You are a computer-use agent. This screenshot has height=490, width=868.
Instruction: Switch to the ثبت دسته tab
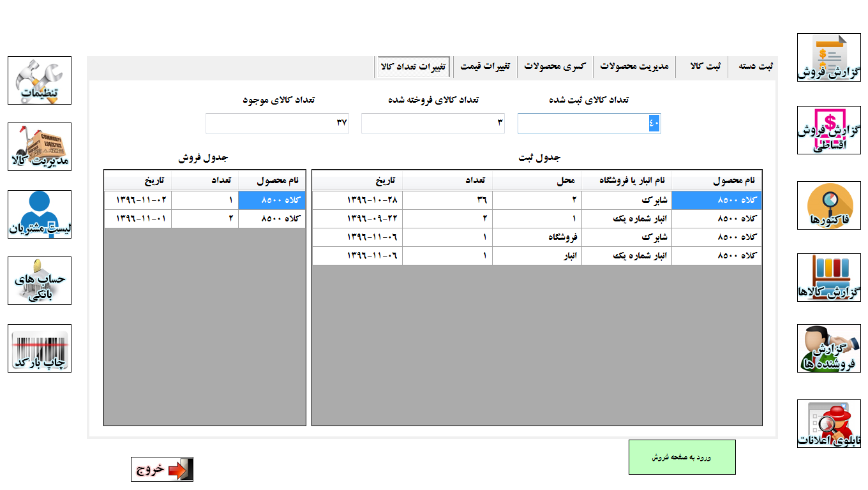click(x=755, y=67)
